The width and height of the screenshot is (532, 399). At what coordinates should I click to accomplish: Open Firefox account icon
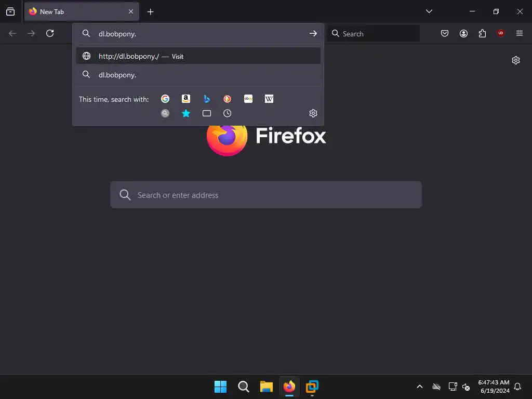463,33
